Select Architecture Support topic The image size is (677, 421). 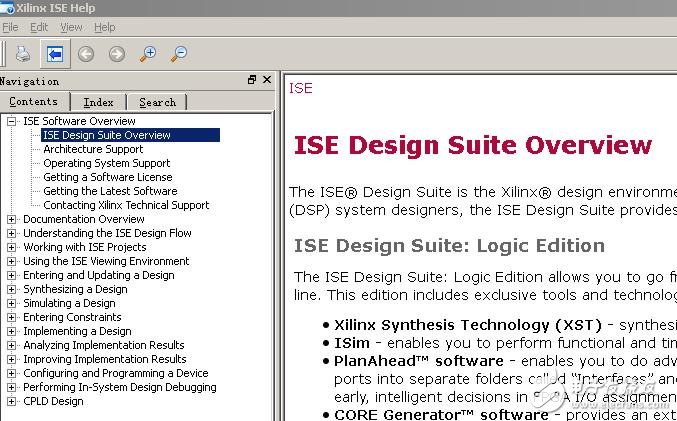(x=93, y=149)
